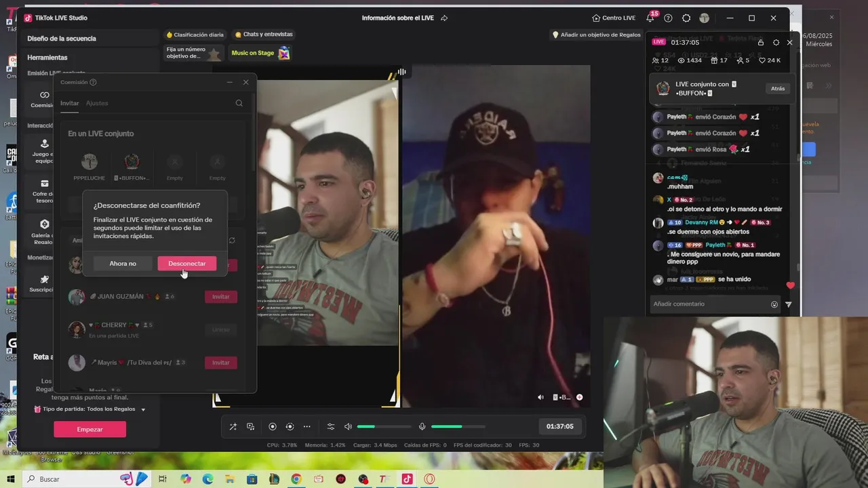Open the 'Music on Stage' card
Image resolution: width=868 pixels, height=488 pixels.
tap(261, 53)
